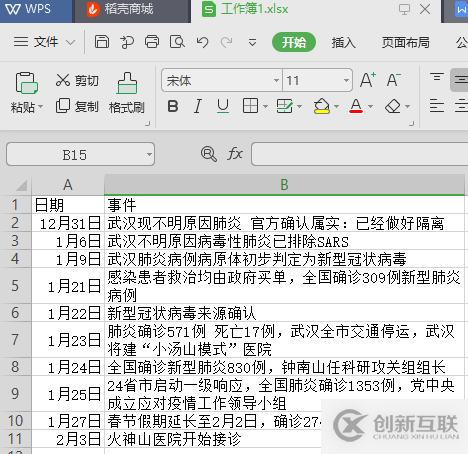The height and width of the screenshot is (454, 468).
Task: Open Print Preview icon
Action: click(177, 42)
